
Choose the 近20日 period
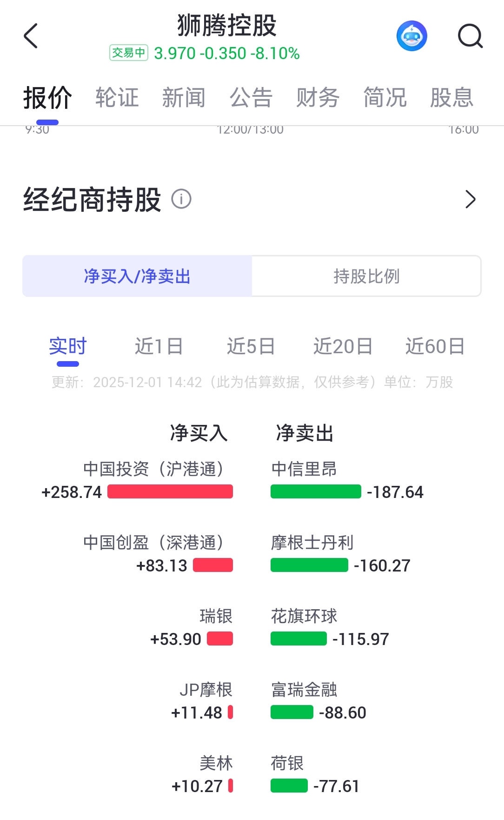[x=343, y=347]
